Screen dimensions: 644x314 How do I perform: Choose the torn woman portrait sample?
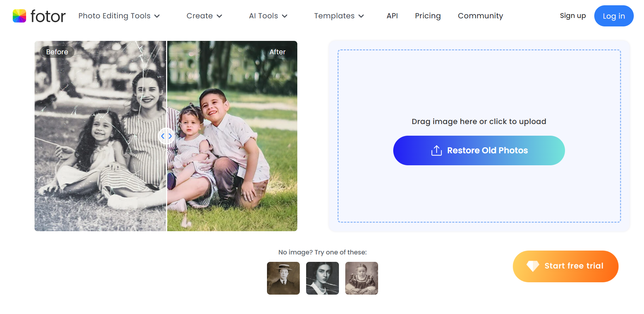pos(322,278)
